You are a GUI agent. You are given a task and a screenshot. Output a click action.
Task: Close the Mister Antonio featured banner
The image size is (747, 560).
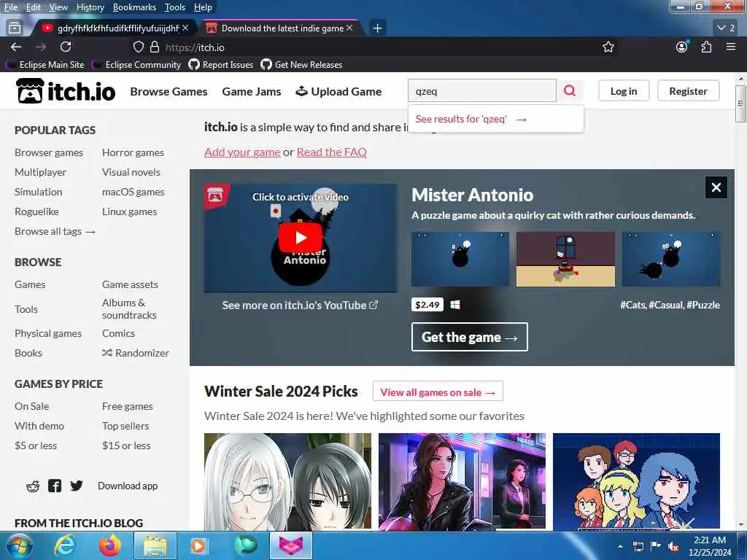tap(716, 187)
